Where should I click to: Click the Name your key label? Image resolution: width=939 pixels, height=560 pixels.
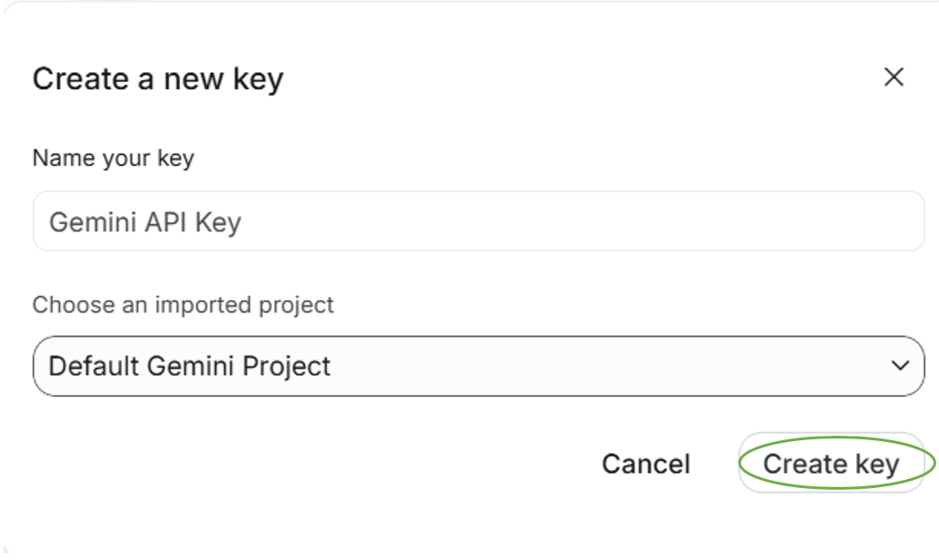click(113, 158)
